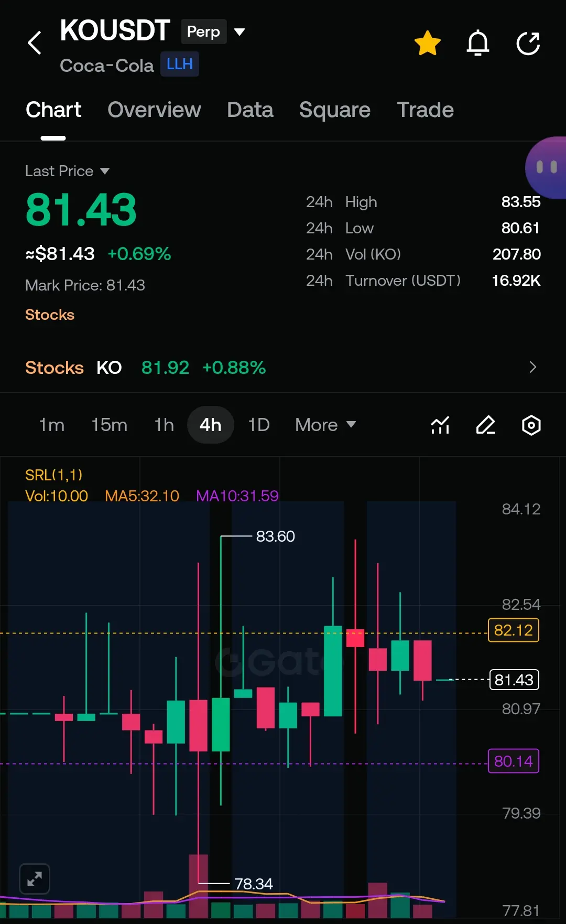Go to the Trade tab
The width and height of the screenshot is (566, 924).
(425, 110)
